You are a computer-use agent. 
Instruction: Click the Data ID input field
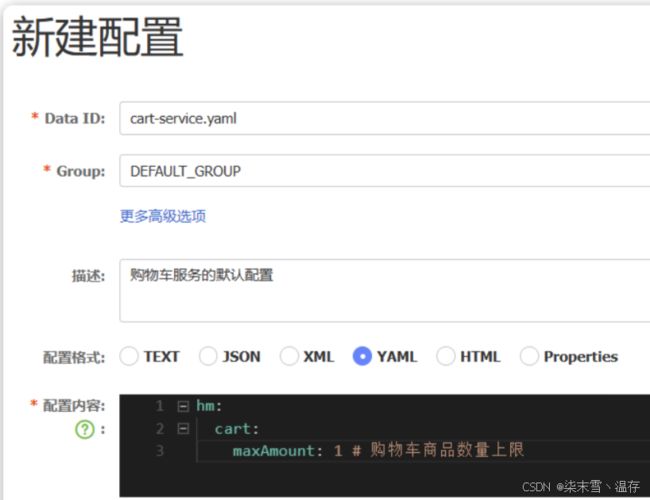(385, 119)
